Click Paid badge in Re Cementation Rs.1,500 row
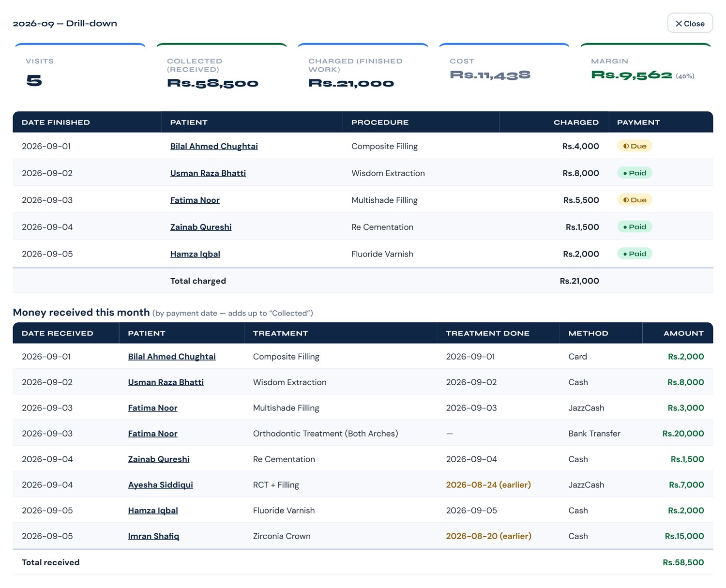 (x=635, y=227)
